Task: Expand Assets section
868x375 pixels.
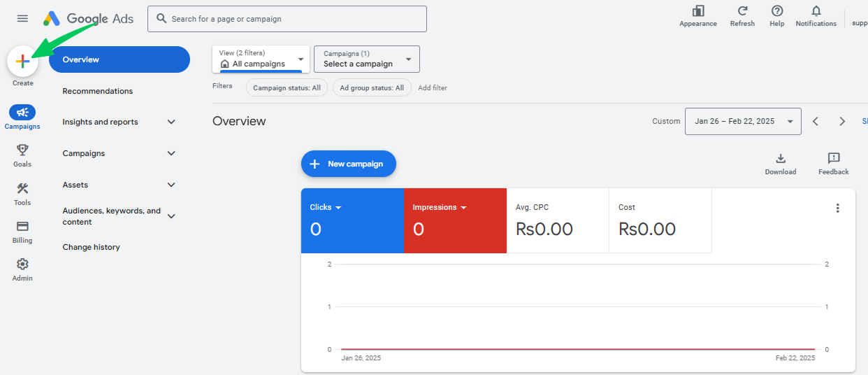Action: point(171,185)
